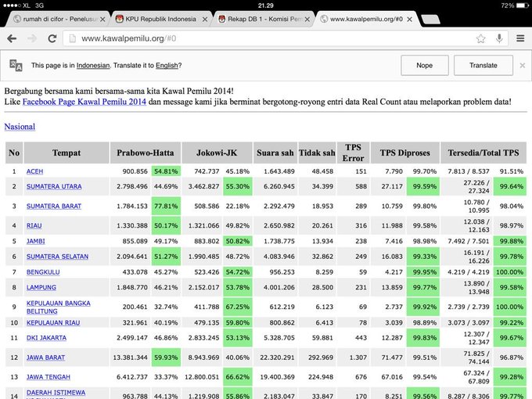Click the Prabowo-Hatta column header

tap(146, 153)
